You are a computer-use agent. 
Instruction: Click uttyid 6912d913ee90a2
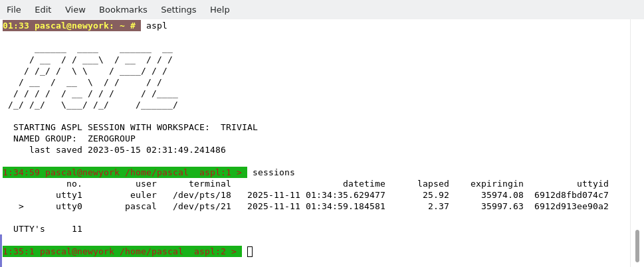571,207
